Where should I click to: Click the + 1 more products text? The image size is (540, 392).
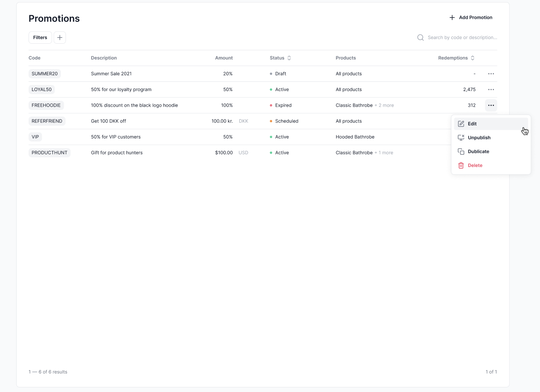click(x=384, y=153)
